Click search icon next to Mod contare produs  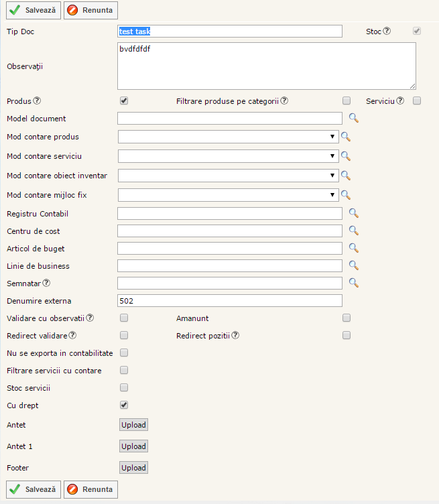(x=346, y=137)
